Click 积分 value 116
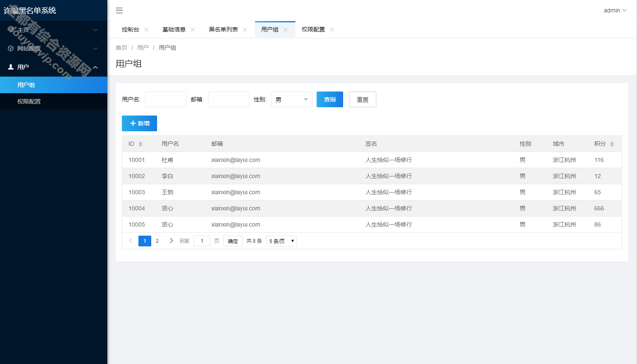This screenshot has width=637, height=364. (x=599, y=160)
